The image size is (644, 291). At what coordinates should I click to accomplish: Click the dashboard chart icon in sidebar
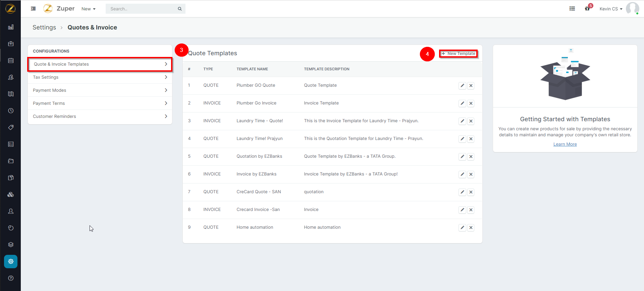tap(11, 27)
